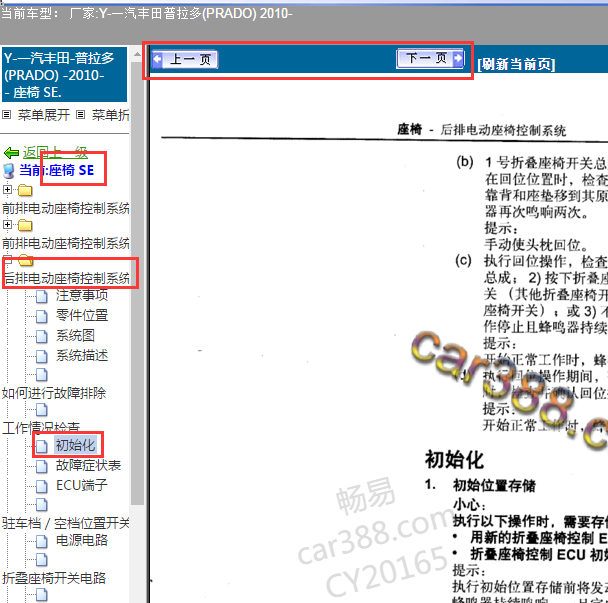Click folder icon of first 前排电动座椅控制系统

pos(25,190)
